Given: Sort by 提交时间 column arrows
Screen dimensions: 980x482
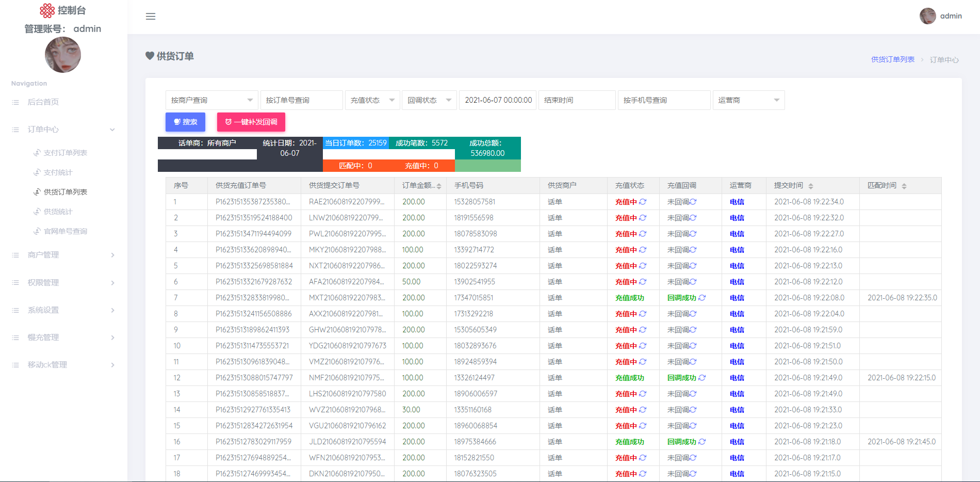Looking at the screenshot, I should [811, 186].
